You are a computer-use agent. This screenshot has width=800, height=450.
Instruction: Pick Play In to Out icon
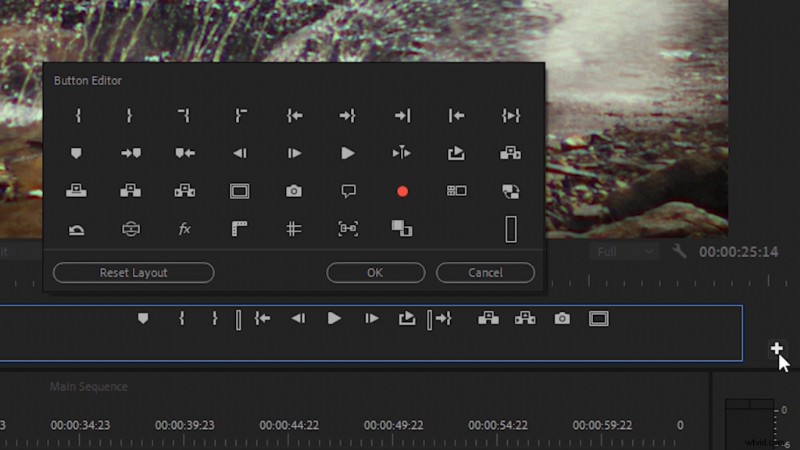pyautogui.click(x=511, y=116)
